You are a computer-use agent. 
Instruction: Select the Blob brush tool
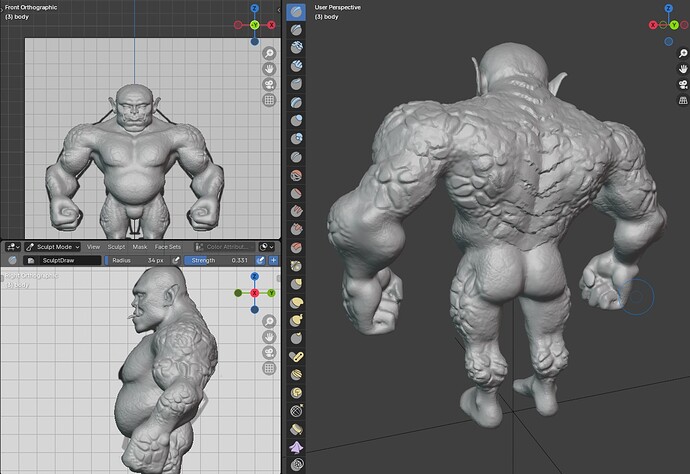tap(296, 139)
